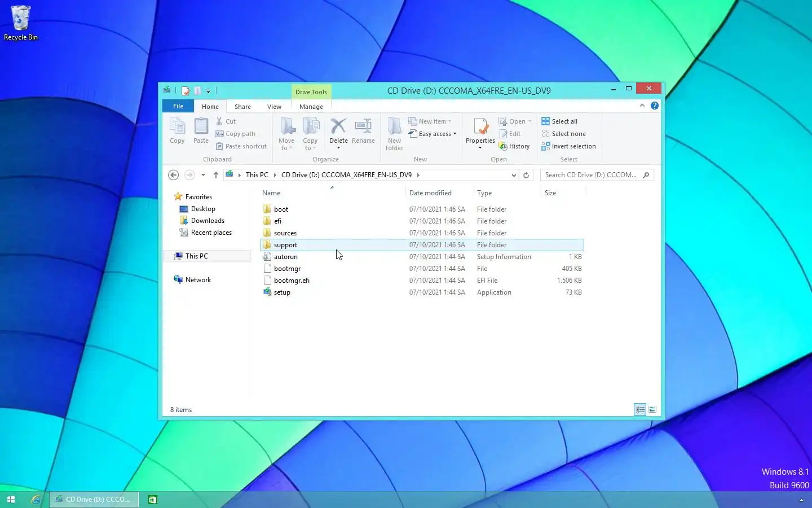Open the Delete dropdown arrow

pos(338,148)
